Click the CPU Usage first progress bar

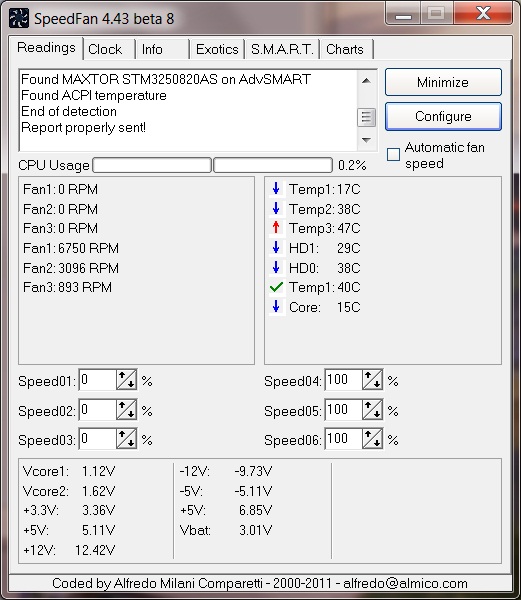(x=152, y=165)
